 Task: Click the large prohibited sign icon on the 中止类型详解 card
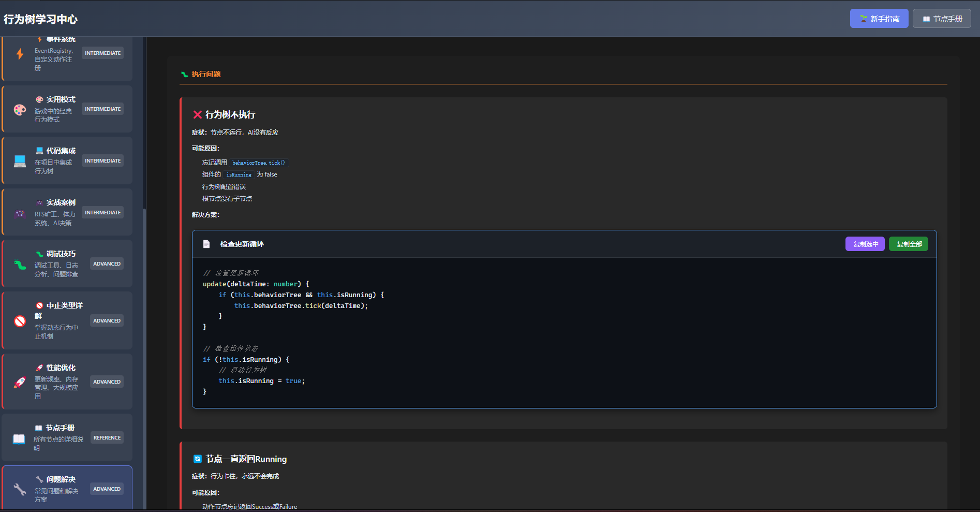pyautogui.click(x=20, y=321)
